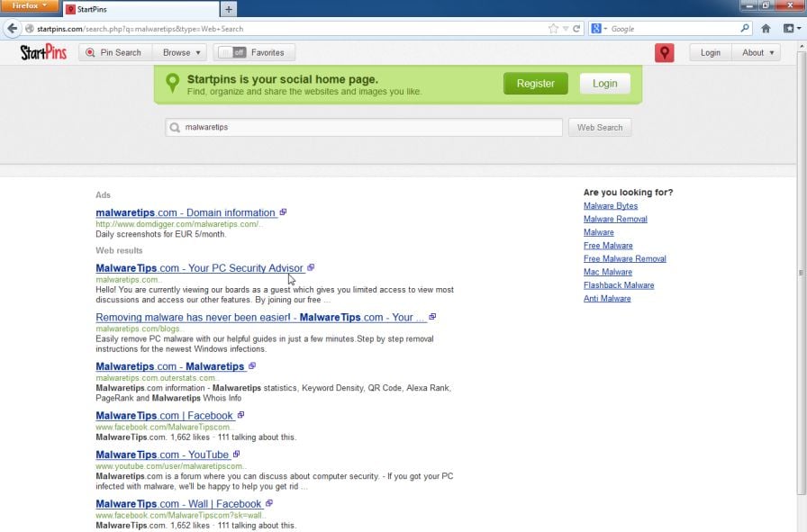807x532 pixels.
Task: Open Your PC Security Advisor new-window icon
Action: (311, 267)
